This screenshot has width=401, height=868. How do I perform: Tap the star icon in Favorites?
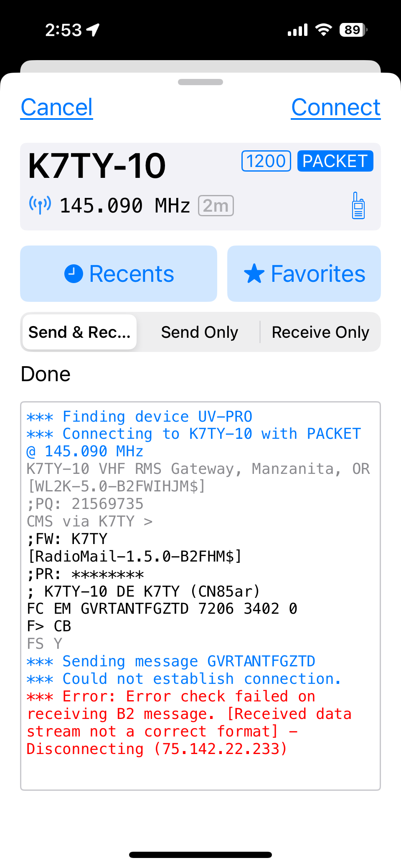coord(254,273)
